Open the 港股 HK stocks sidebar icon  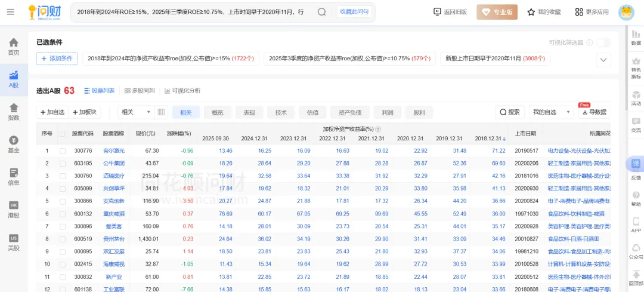tap(14, 210)
